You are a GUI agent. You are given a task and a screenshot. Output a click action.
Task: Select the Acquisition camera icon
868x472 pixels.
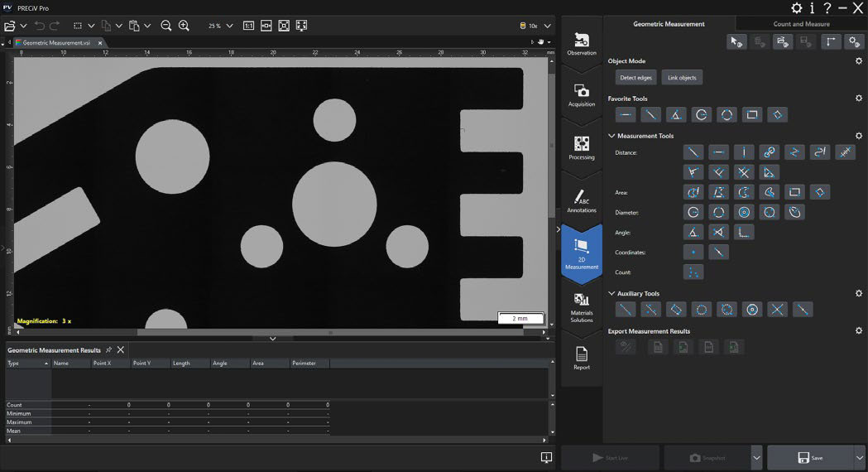582,95
